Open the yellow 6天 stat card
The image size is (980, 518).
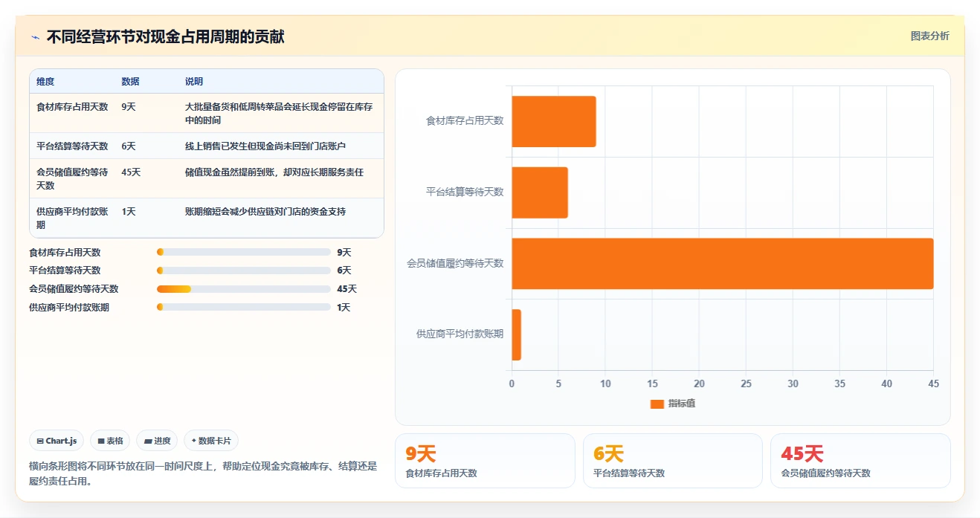pyautogui.click(x=673, y=461)
